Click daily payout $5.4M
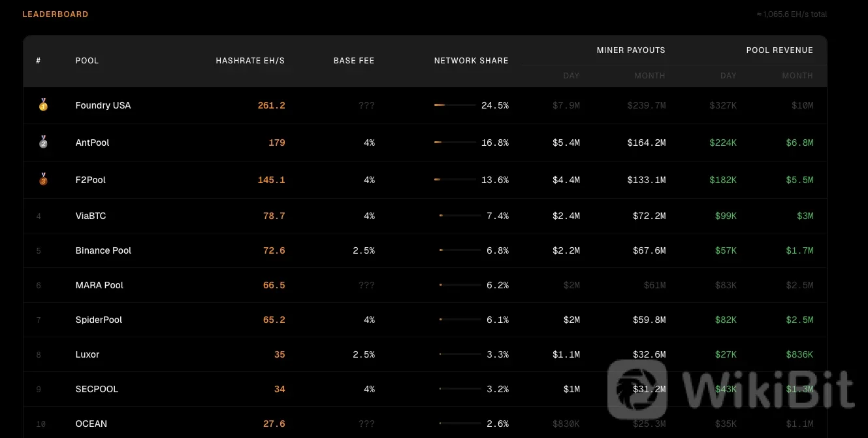 [x=566, y=143]
